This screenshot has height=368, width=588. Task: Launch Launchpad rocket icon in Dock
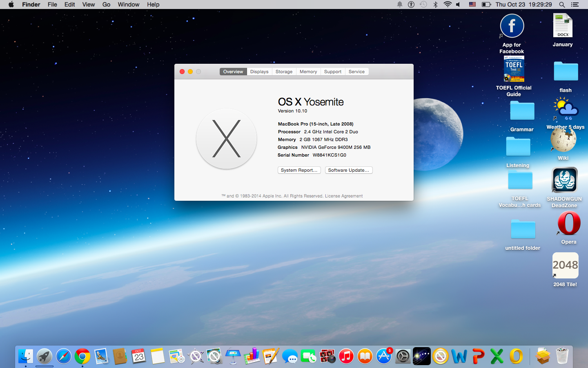(x=45, y=357)
